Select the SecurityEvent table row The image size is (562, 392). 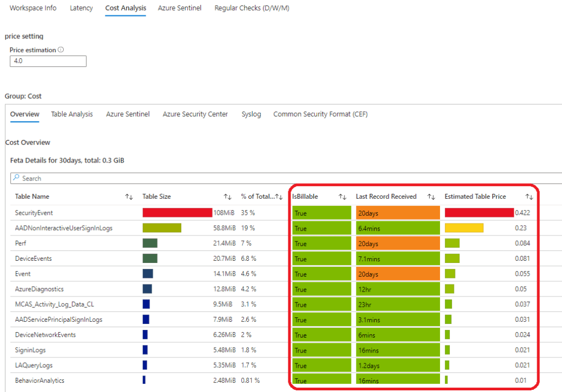pos(34,212)
